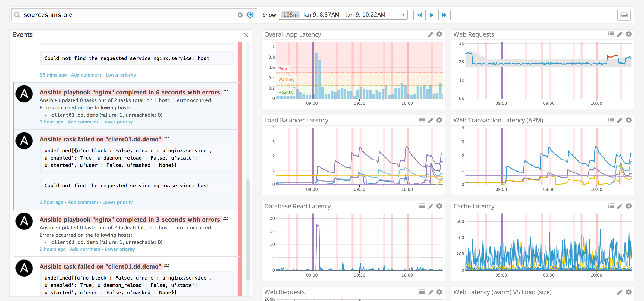The height and width of the screenshot is (301, 644).
Task: Open Database Read Latency settings gear
Action: click(x=439, y=206)
